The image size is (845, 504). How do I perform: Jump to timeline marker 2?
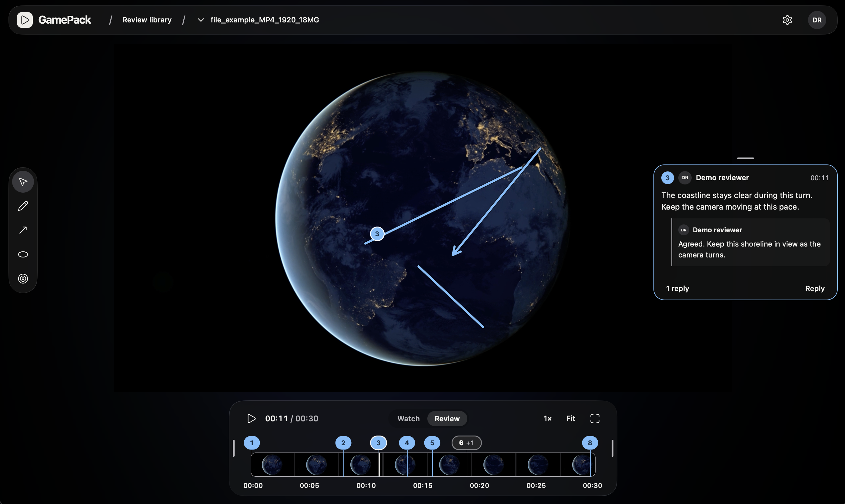pos(343,443)
